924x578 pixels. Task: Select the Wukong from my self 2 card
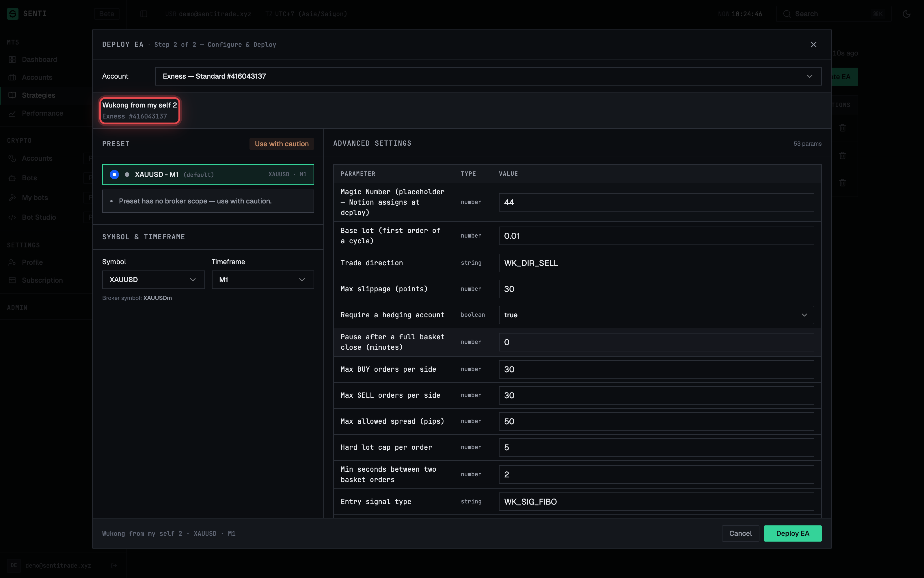pyautogui.click(x=139, y=110)
